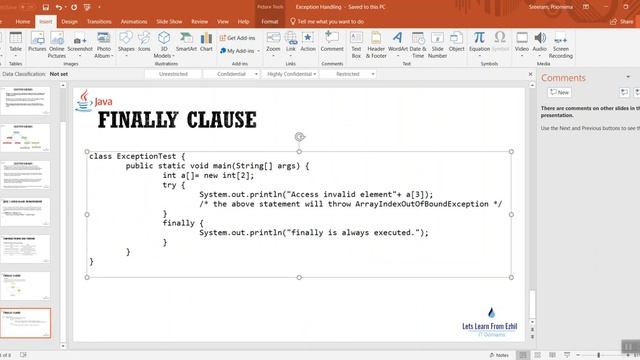Image resolution: width=640 pixels, height=360 pixels.
Task: Open the Customize Quick Access Toolbar arrow
Action: pos(99,7)
